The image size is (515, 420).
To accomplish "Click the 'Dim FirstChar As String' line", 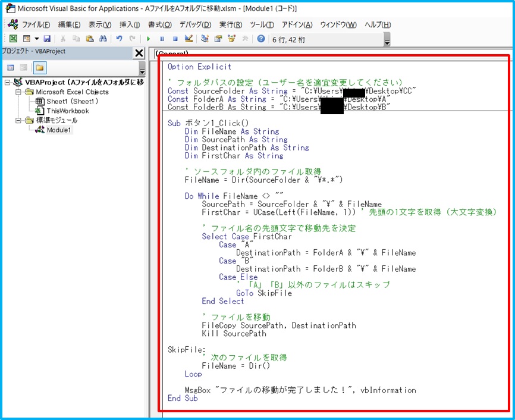I will pos(234,155).
